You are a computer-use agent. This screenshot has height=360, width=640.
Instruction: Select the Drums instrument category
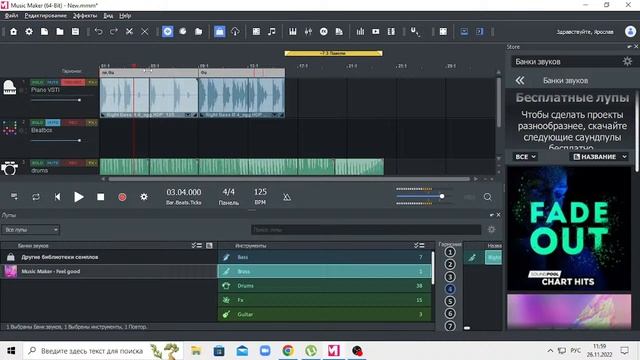(325, 286)
